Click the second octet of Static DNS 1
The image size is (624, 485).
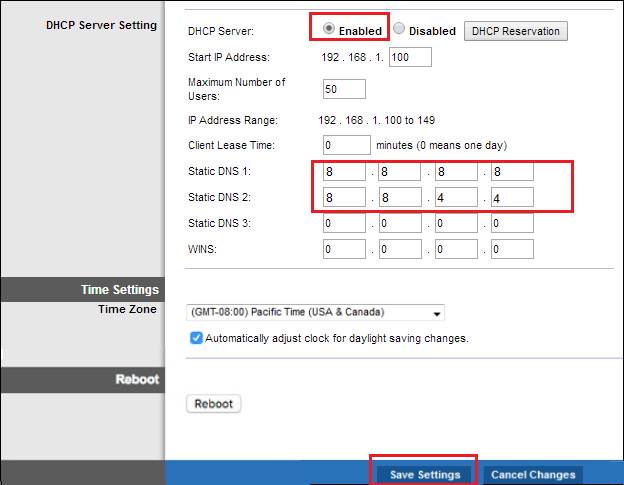[x=400, y=172]
